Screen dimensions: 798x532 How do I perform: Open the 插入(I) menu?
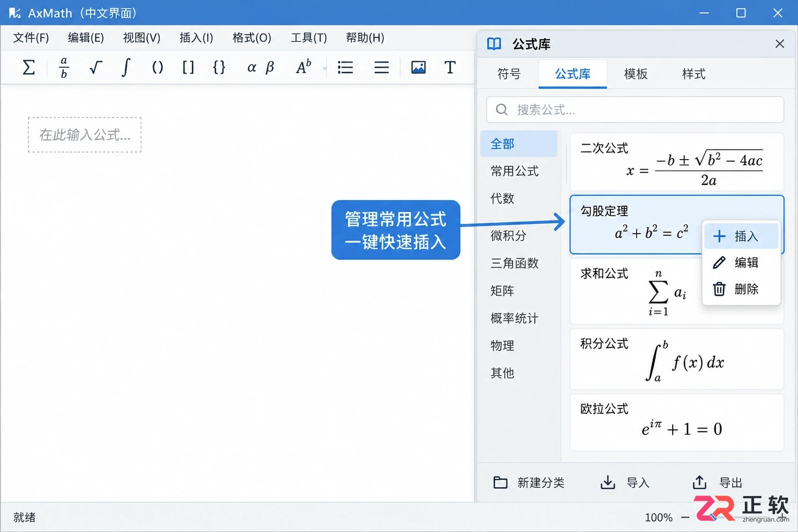point(196,38)
